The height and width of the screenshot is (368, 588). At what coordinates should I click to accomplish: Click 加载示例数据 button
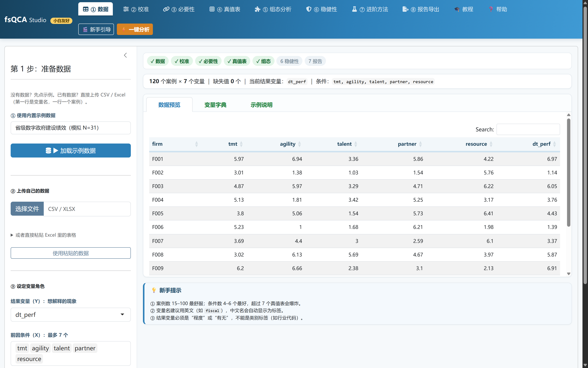coord(71,150)
